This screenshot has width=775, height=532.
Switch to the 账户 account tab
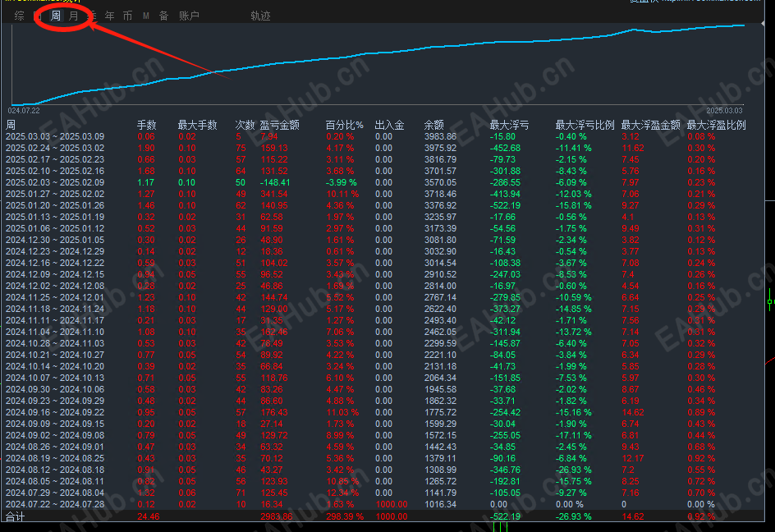click(x=189, y=16)
